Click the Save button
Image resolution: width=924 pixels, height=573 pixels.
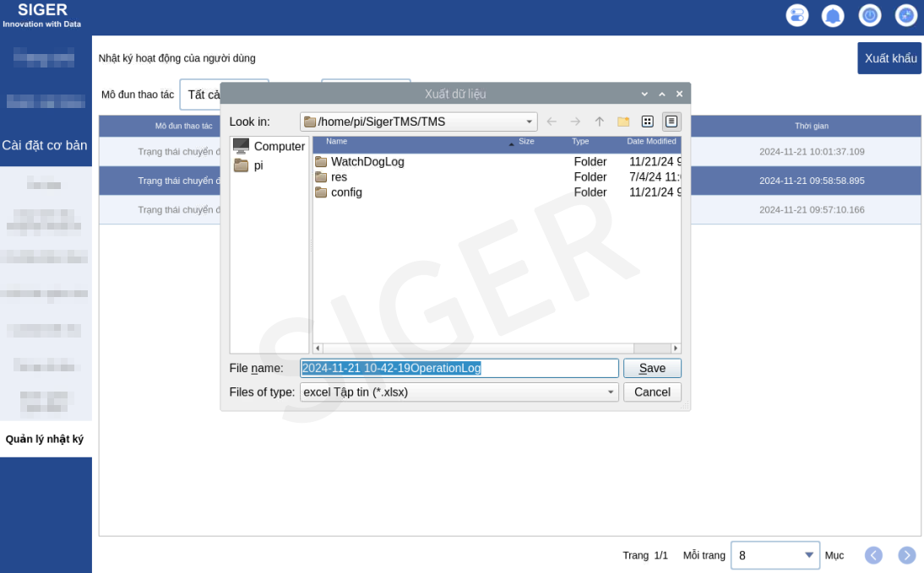(x=652, y=368)
